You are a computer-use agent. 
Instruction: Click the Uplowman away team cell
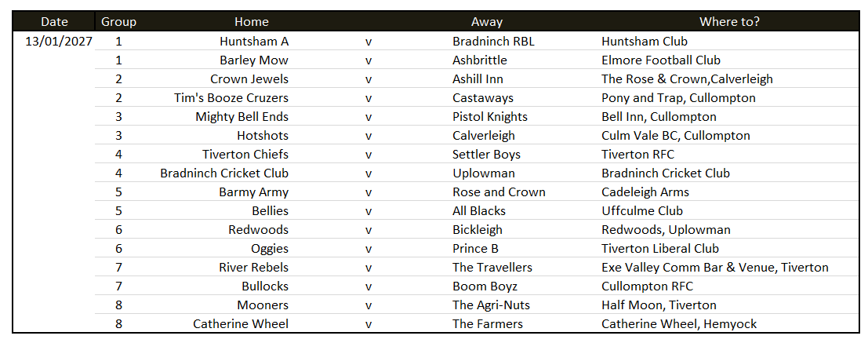[479, 173]
